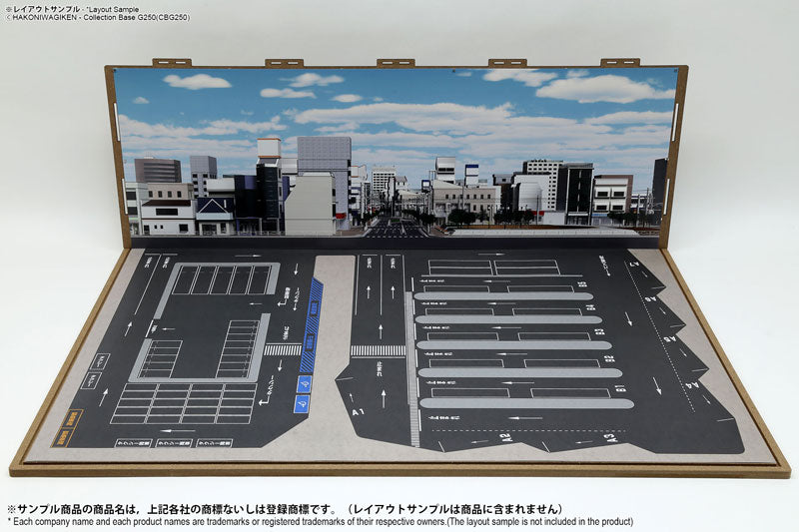Select the A1 marking on the road
Screen dimensions: 799x532
(x=358, y=410)
